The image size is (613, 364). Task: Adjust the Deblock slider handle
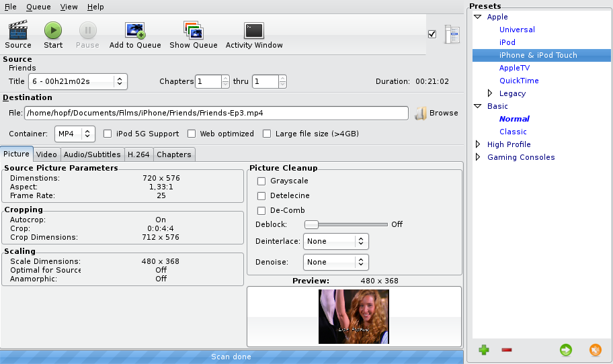tap(312, 224)
